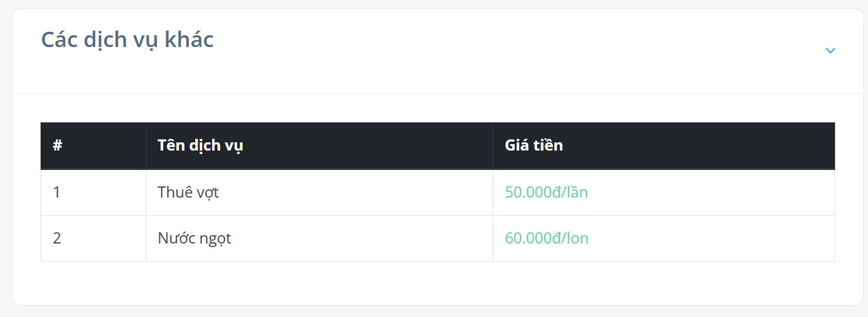Click row number 2 cell
Screen dimensions: 868x317
click(93, 238)
